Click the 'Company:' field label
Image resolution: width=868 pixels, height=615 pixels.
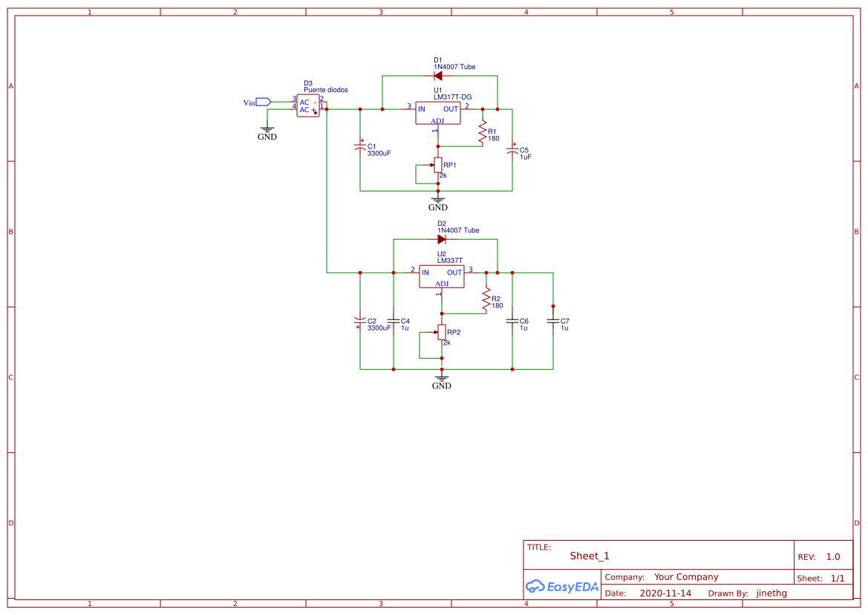click(x=624, y=577)
